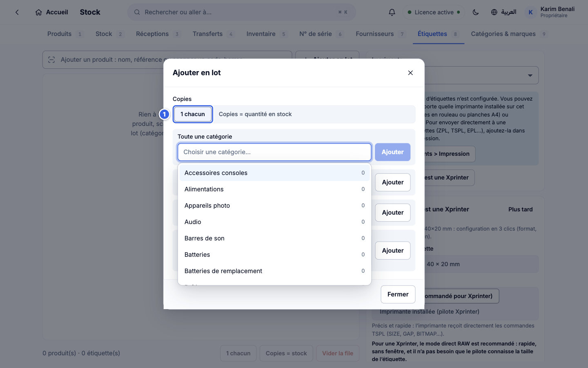This screenshot has width=588, height=368.
Task: Click Vider la file button
Action: [338, 353]
